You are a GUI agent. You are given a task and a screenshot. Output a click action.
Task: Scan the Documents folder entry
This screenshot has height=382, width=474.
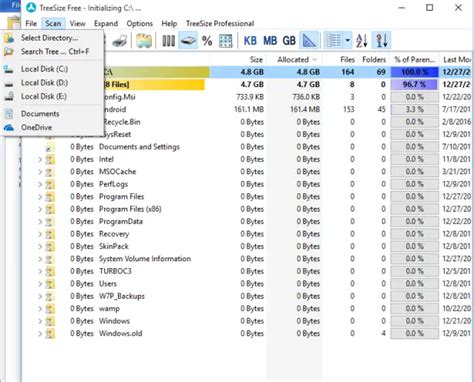pyautogui.click(x=53, y=114)
